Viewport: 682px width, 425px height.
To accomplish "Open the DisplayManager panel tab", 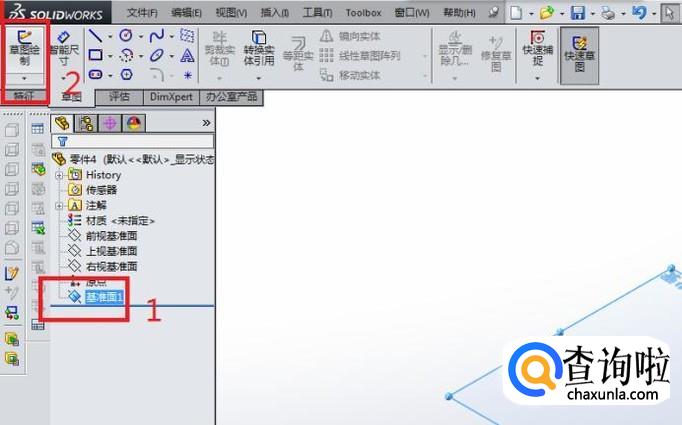I will 134,124.
